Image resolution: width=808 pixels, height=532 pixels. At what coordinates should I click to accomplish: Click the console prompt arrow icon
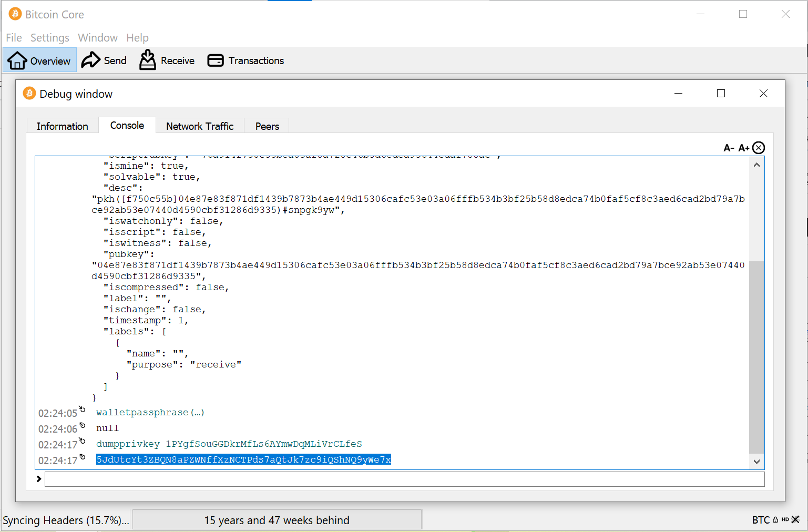tap(39, 479)
